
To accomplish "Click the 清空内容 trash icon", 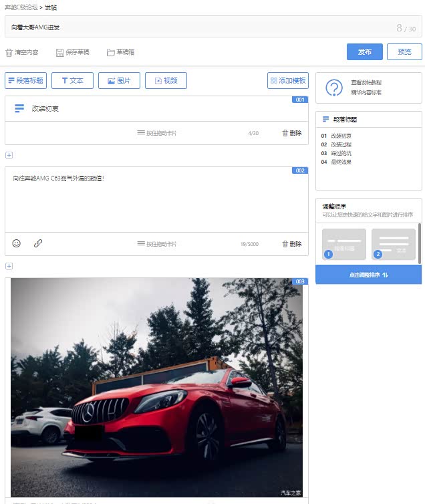I will click(x=9, y=52).
